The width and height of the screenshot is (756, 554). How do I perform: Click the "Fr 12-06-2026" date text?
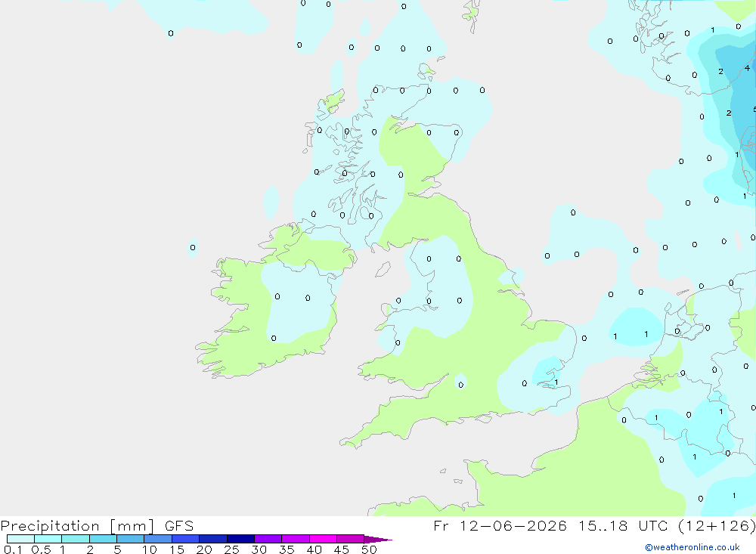(500, 525)
